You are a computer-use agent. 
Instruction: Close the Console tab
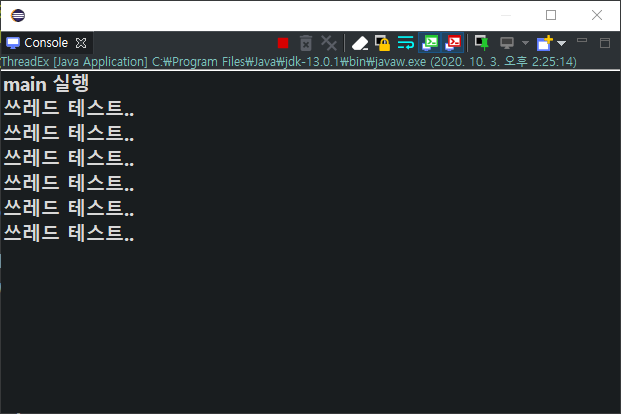(81, 43)
